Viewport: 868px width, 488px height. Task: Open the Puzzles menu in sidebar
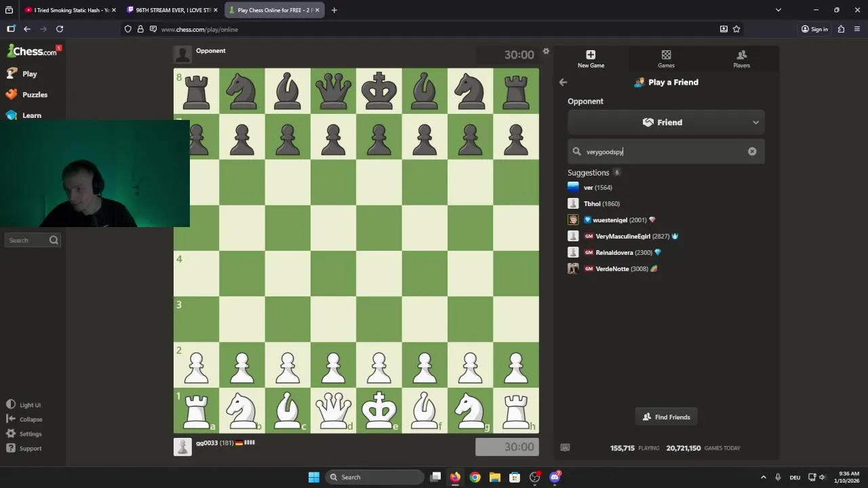26,94
